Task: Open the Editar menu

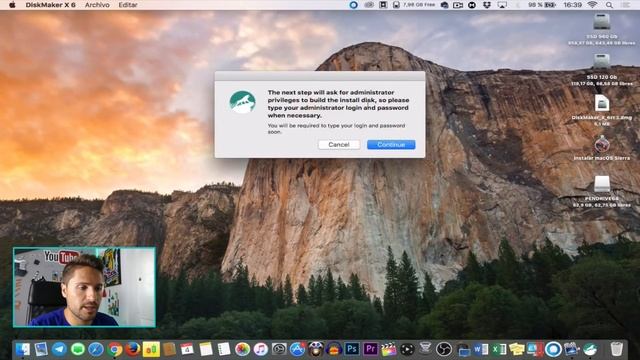Action: [x=128, y=5]
